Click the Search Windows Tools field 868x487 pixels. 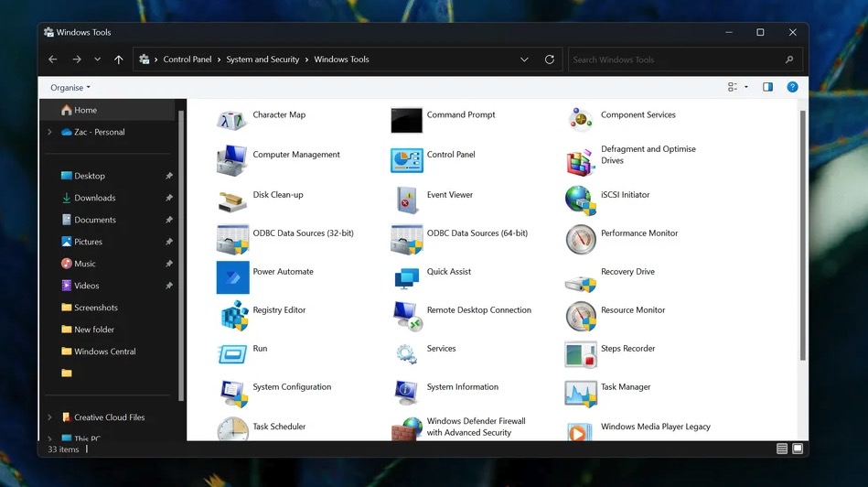[685, 60]
